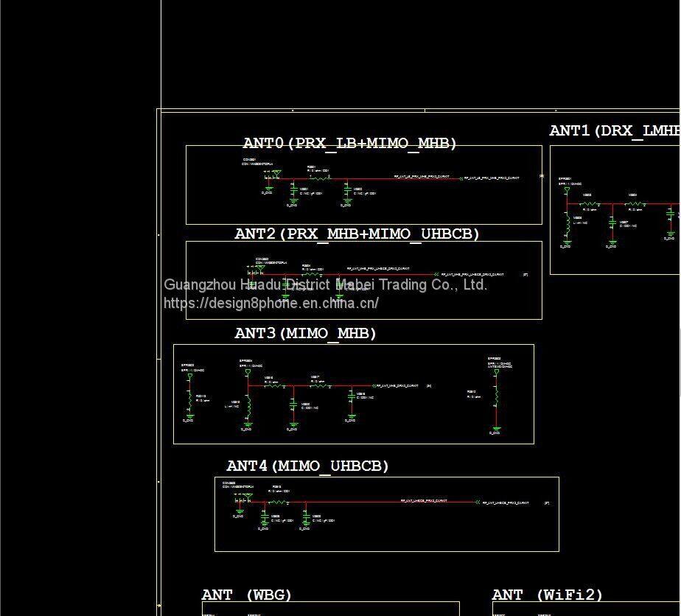
Task: Click the Guangzhou Huadu District company text
Action: click(x=325, y=284)
